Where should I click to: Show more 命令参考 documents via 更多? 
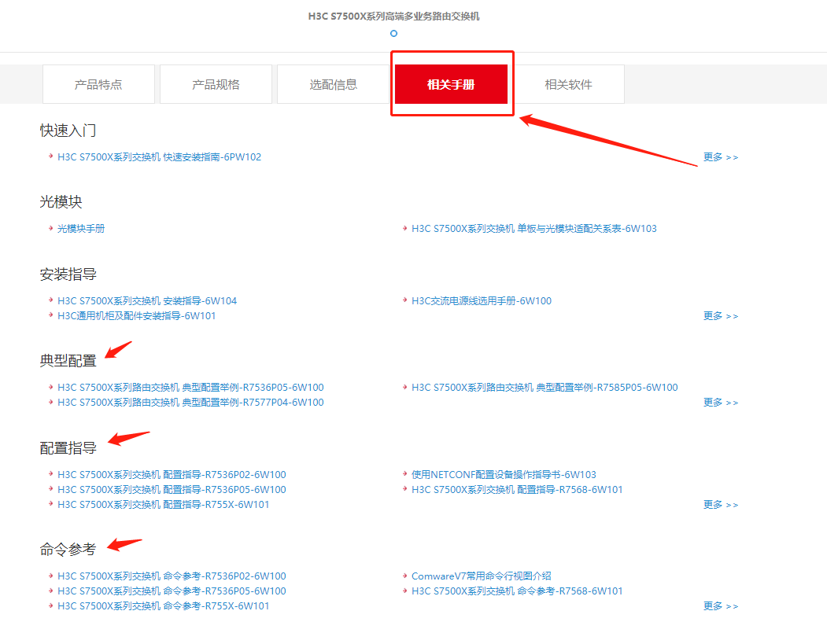[x=721, y=606]
